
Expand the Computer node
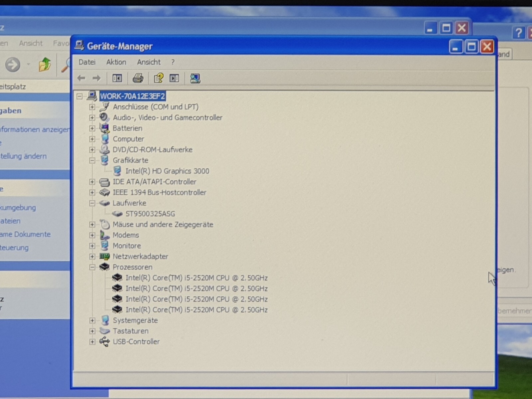[x=92, y=139]
